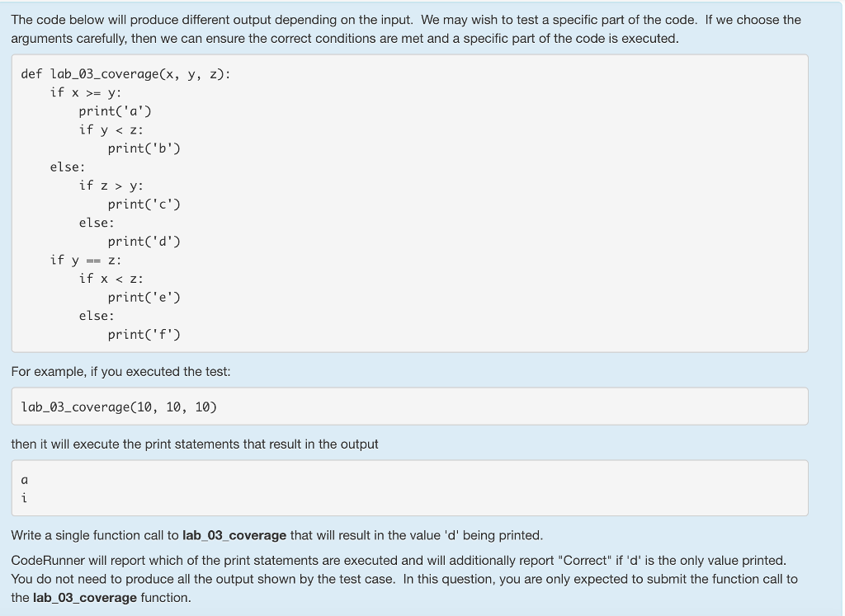The height and width of the screenshot is (616, 845).
Task: Click the "if y < z:" code line
Action: tap(111, 129)
